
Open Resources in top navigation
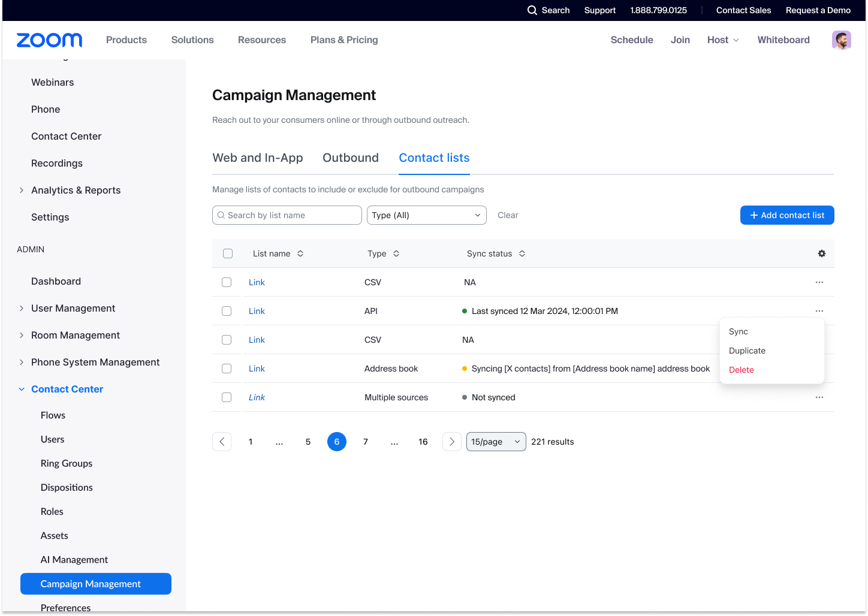[262, 40]
